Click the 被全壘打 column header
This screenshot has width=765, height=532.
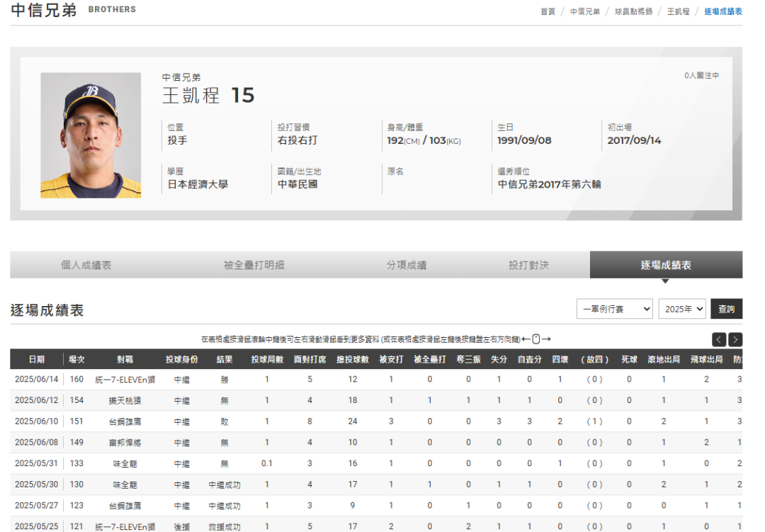[x=430, y=359]
